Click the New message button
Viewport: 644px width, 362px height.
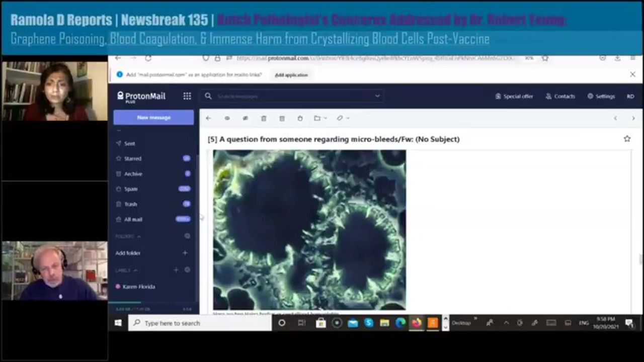click(153, 117)
